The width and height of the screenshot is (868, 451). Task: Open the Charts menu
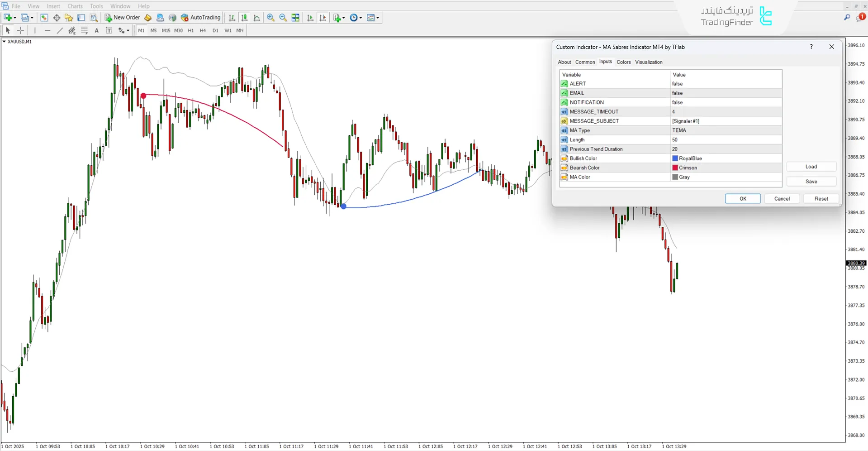pyautogui.click(x=75, y=6)
